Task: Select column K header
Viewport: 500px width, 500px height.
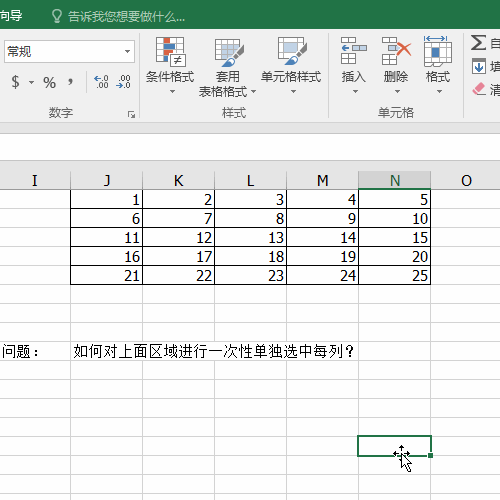Action: [179, 180]
